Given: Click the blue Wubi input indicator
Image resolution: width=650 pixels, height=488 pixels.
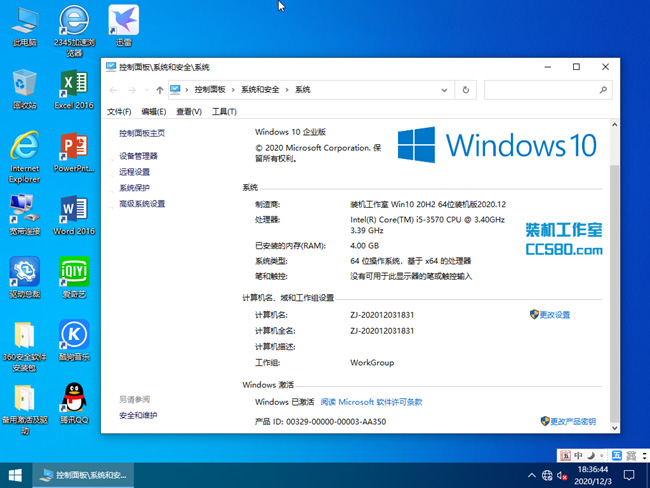Looking at the screenshot, I should coord(617,456).
